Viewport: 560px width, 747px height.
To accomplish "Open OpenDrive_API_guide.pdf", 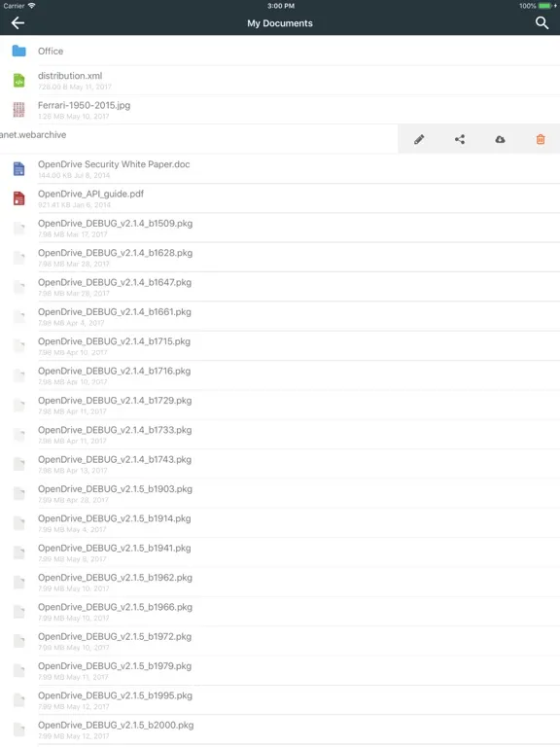I will point(280,198).
